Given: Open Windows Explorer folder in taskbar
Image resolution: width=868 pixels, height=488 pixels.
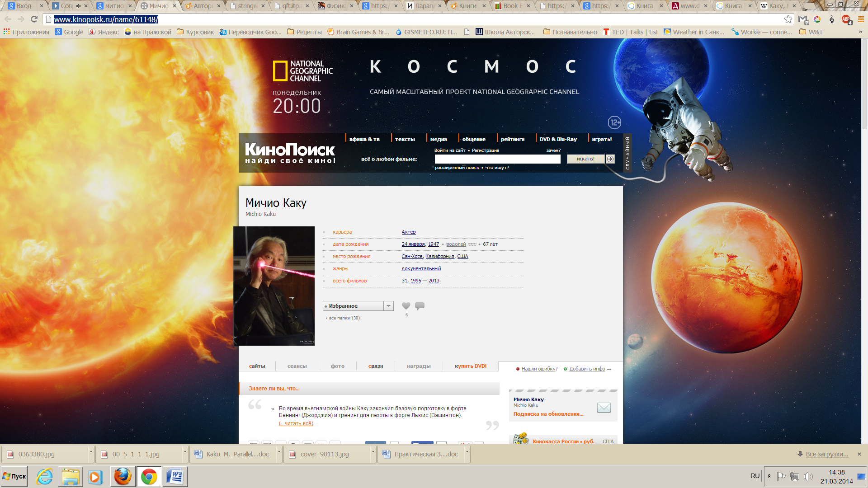Looking at the screenshot, I should (71, 477).
